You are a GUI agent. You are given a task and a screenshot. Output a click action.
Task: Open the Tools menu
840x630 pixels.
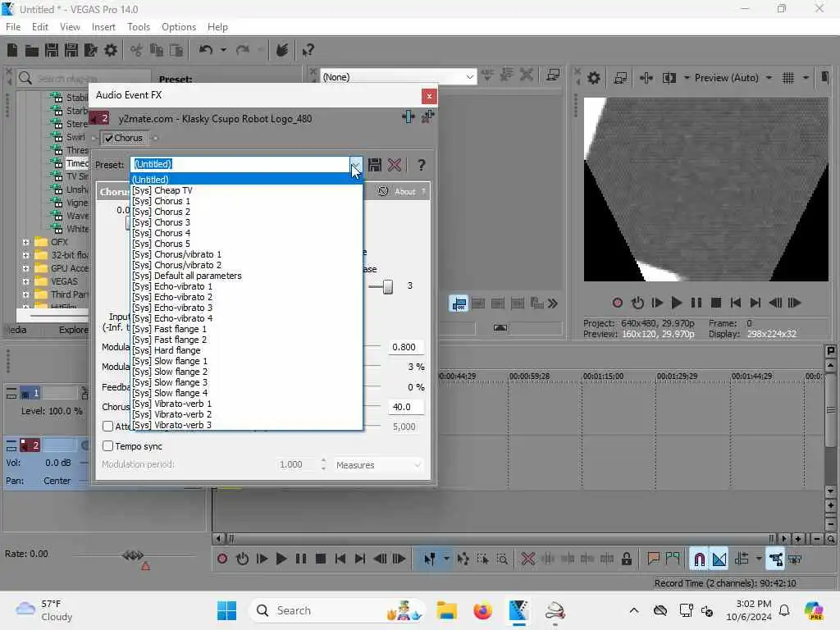138,27
